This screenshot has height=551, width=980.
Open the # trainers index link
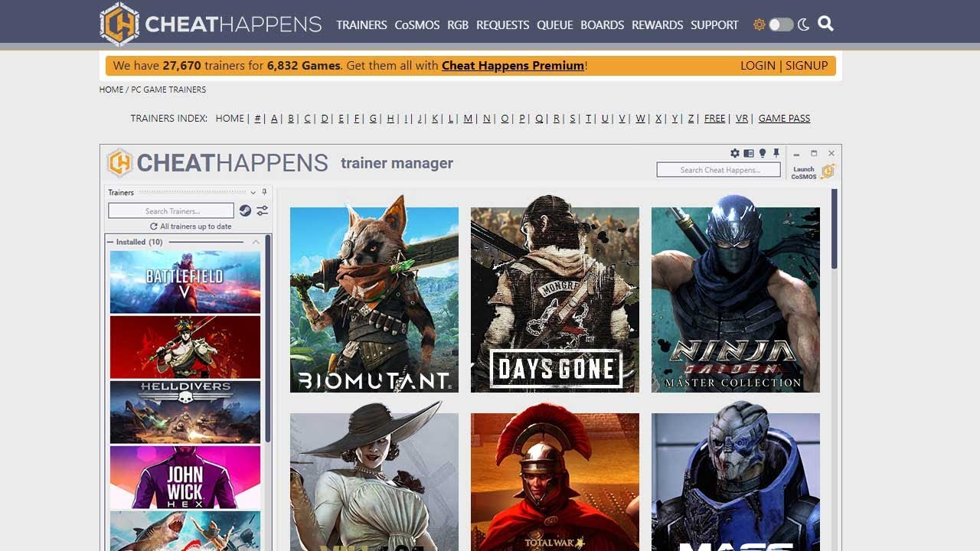coord(258,119)
